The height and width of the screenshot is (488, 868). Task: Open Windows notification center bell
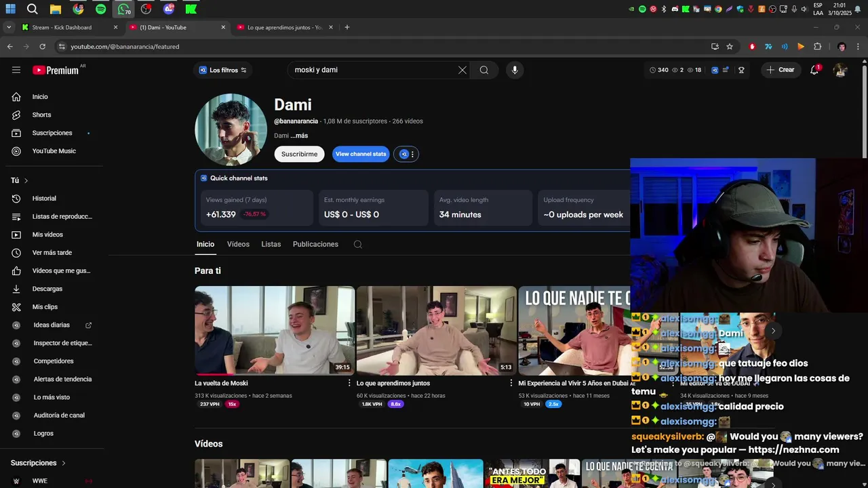[859, 9]
